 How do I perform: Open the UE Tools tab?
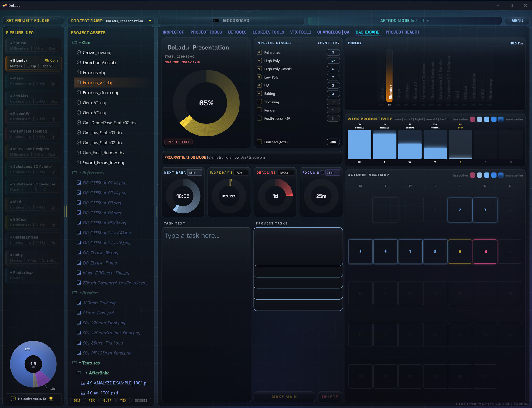coord(237,32)
